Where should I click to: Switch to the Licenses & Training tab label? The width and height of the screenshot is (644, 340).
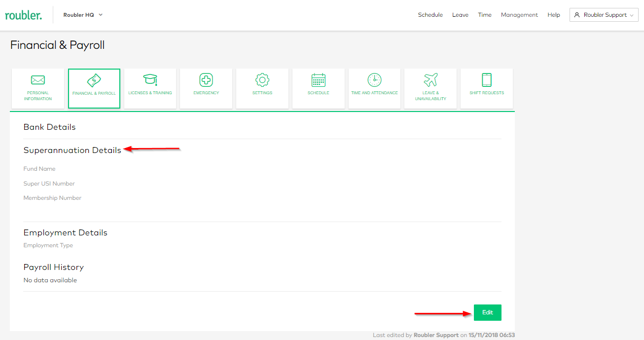coord(150,93)
